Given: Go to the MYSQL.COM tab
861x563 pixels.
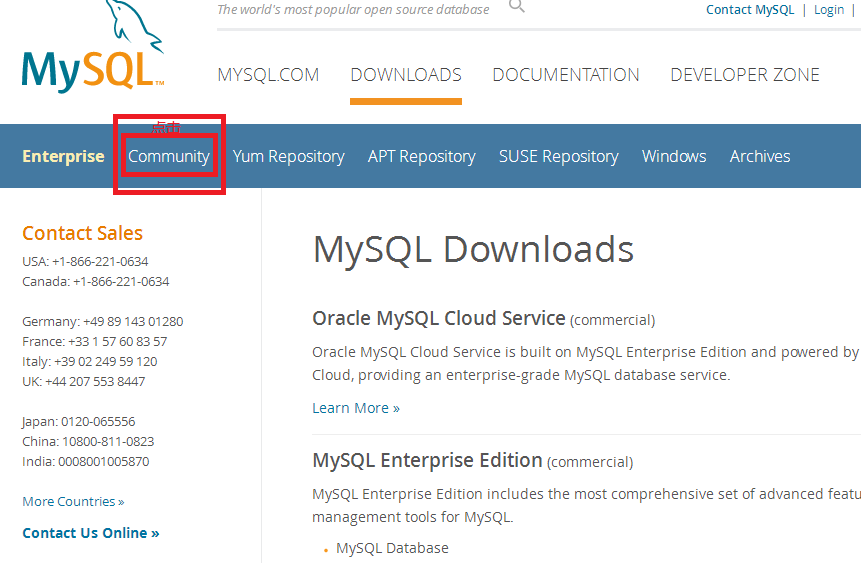Looking at the screenshot, I should point(268,75).
